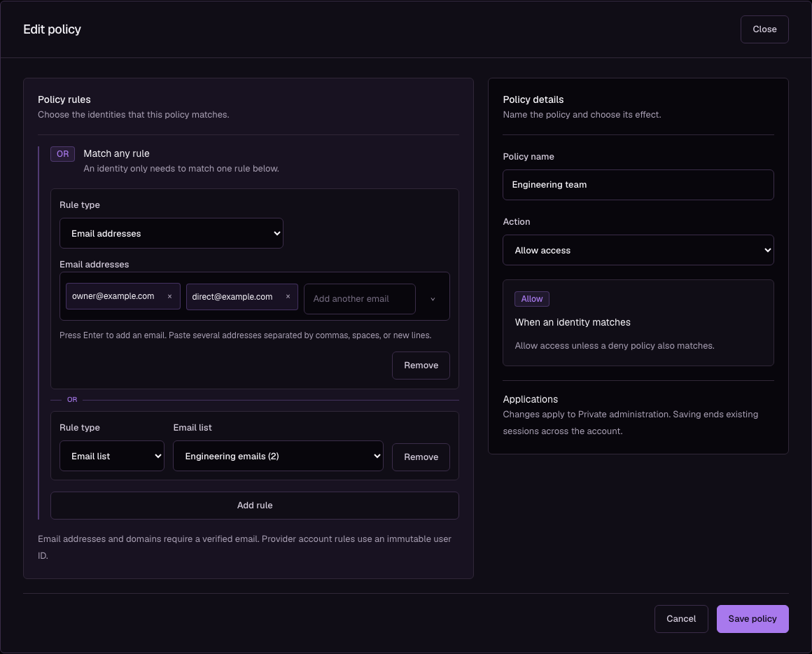Click the Policy details heading
The width and height of the screenshot is (812, 654).
[533, 100]
